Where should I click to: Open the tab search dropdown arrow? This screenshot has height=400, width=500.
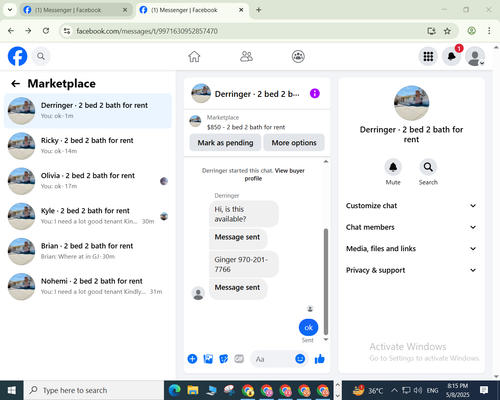point(10,10)
